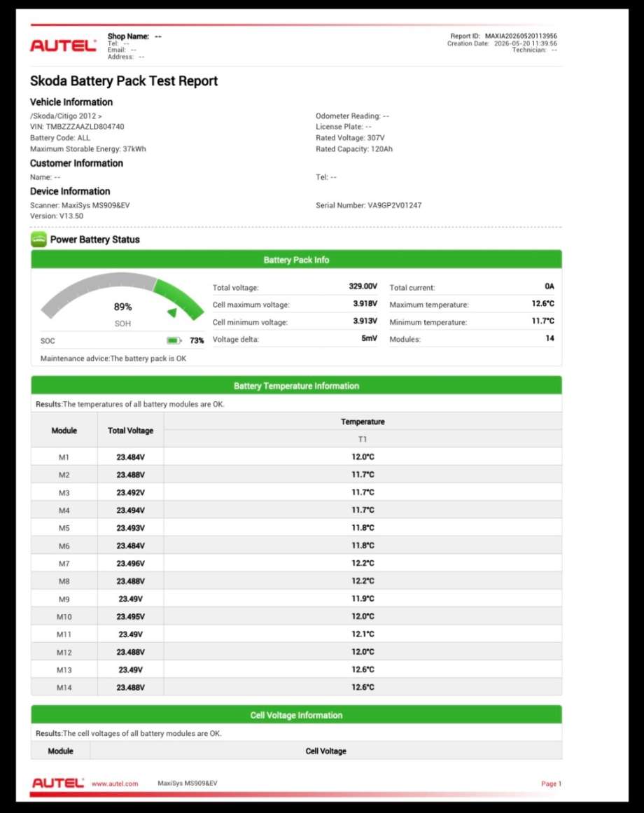Click the 89% SOH value
This screenshot has width=644, height=813.
click(x=122, y=307)
